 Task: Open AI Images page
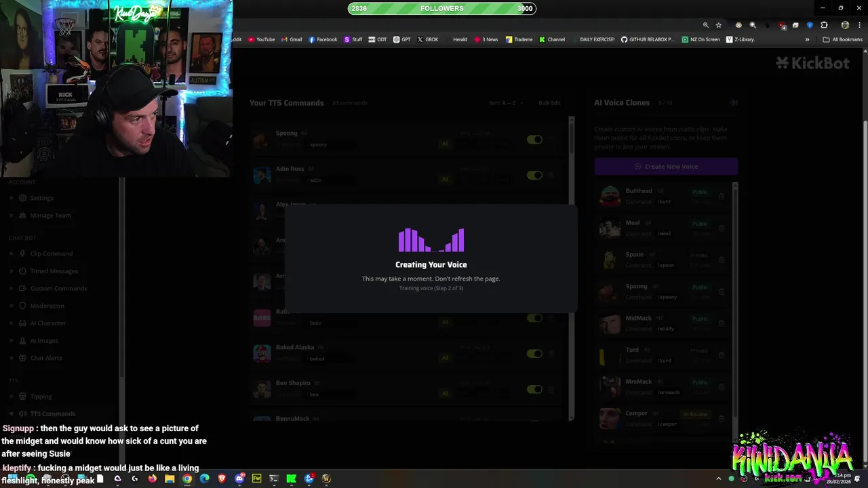(39, 341)
